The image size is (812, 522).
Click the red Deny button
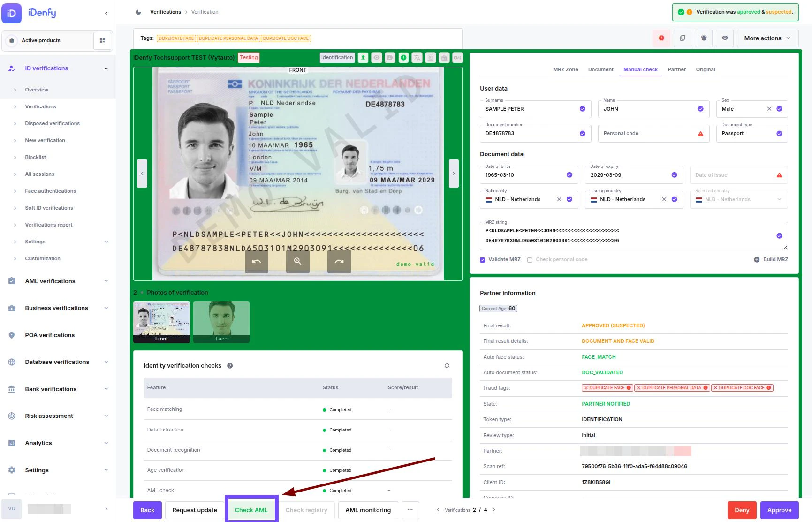tap(742, 510)
